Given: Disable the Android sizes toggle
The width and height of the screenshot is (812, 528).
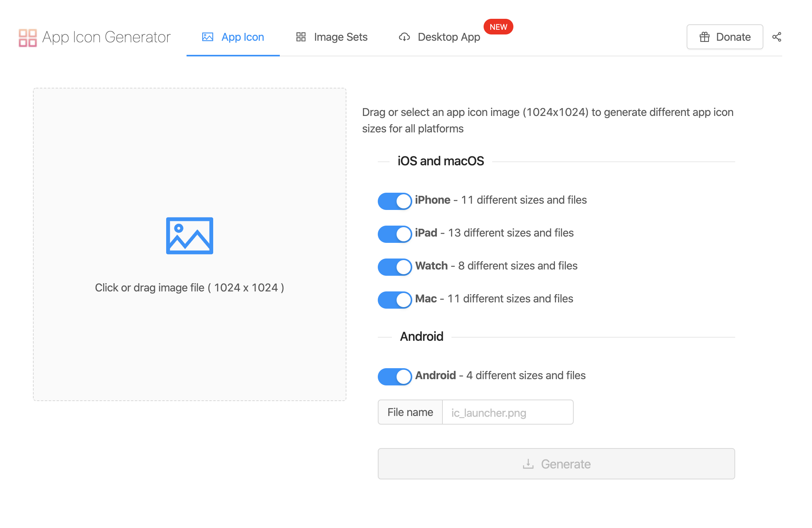Looking at the screenshot, I should [x=394, y=376].
